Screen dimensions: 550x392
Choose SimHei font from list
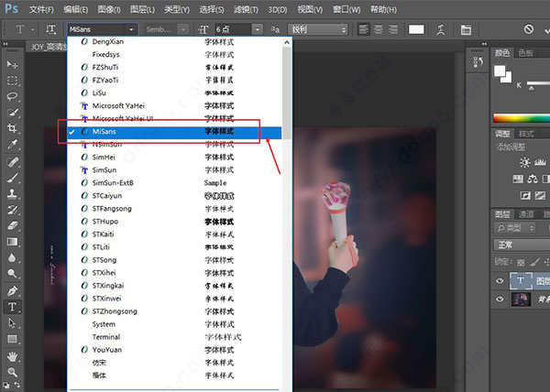pos(174,157)
